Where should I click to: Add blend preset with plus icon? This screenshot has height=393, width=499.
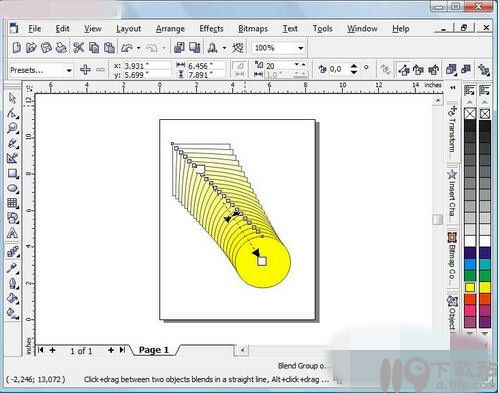(x=85, y=70)
